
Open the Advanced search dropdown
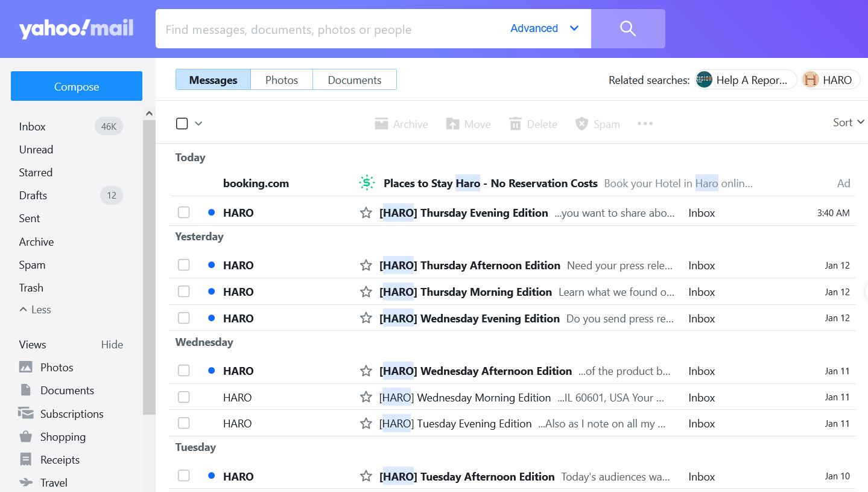click(545, 28)
